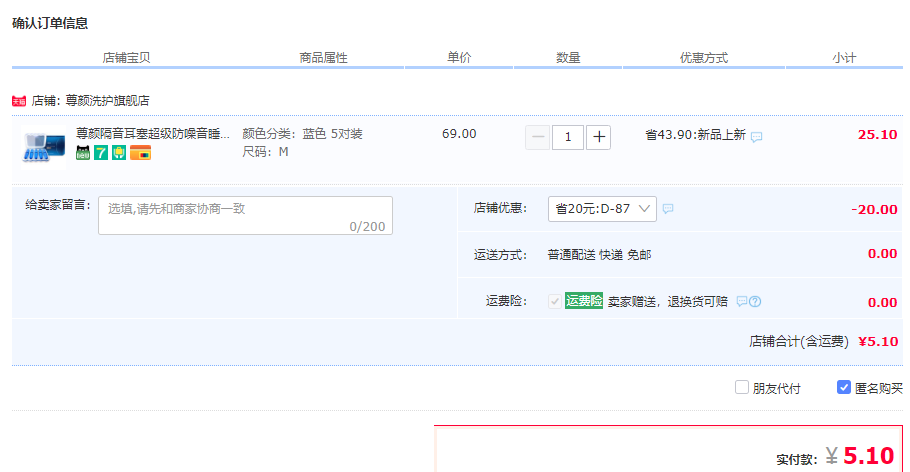910x472 pixels.
Task: Click the quantity input showing 1
Action: tap(568, 138)
